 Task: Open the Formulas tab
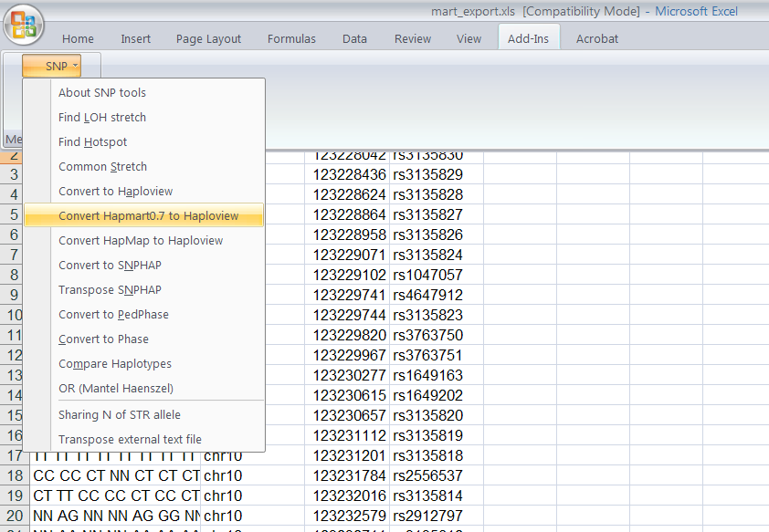point(291,38)
